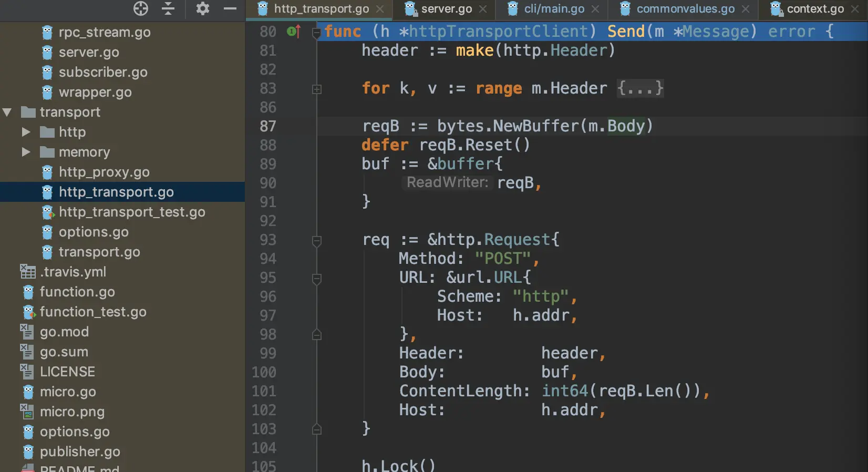Open publisher.go in project tree
868x472 pixels.
click(x=80, y=452)
